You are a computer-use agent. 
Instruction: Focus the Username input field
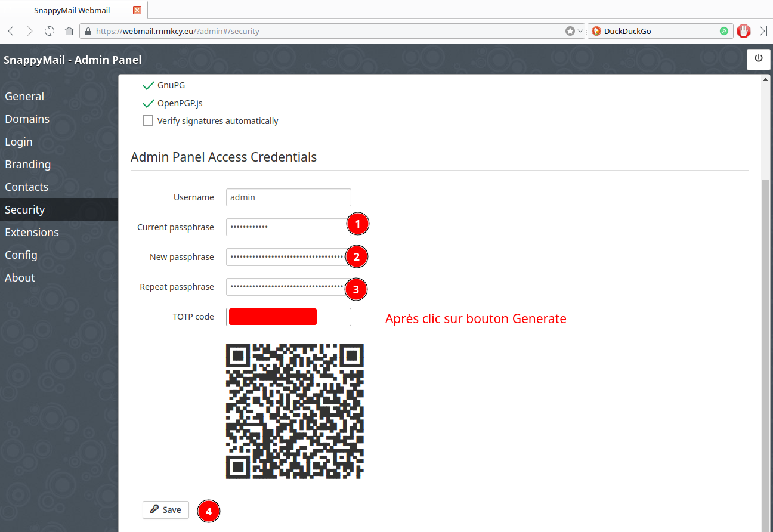[x=289, y=197]
